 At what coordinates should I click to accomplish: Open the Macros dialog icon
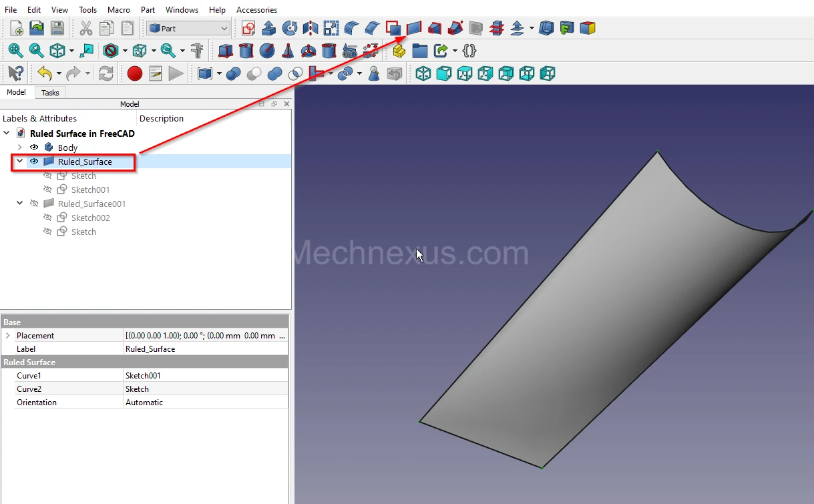pyautogui.click(x=156, y=73)
